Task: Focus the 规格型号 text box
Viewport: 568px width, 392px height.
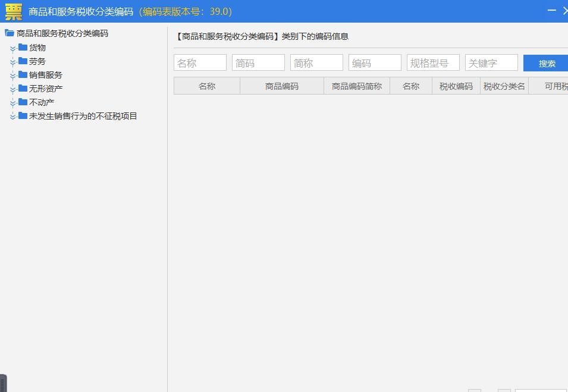Action: click(x=433, y=63)
